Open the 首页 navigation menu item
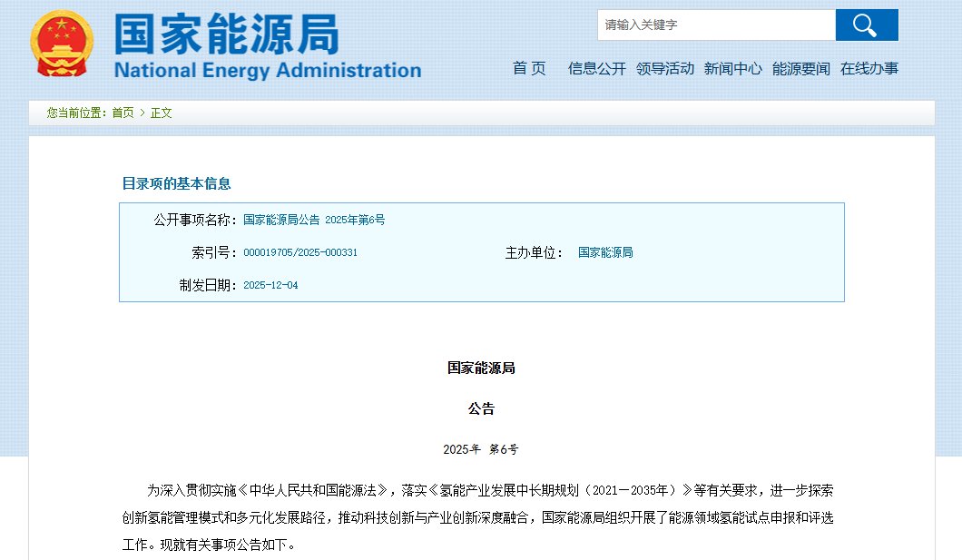 529,67
